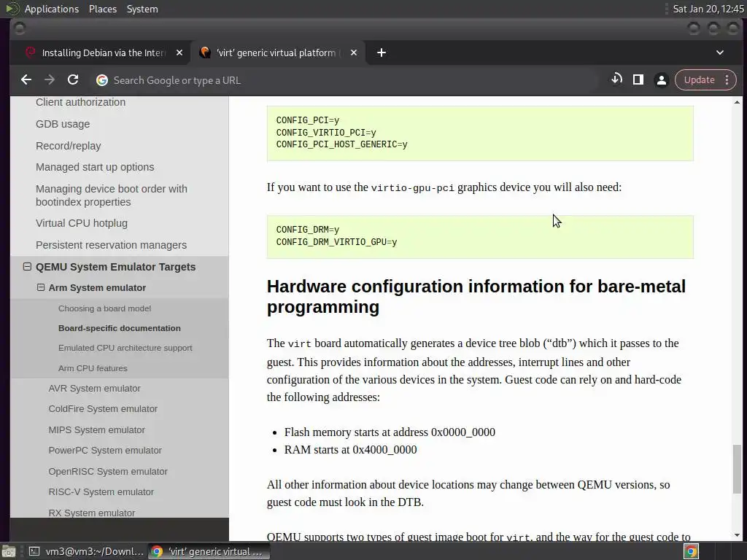This screenshot has width=747, height=560.
Task: Open AVR System emulator link
Action: coord(94,389)
